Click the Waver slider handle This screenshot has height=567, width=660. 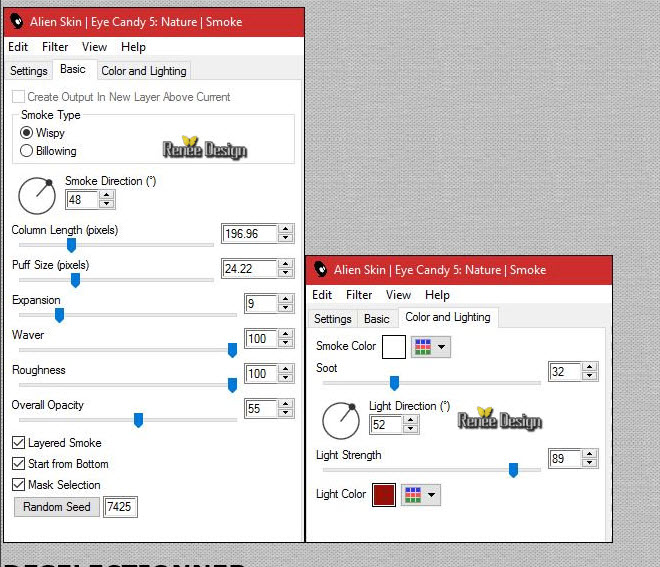[232, 350]
